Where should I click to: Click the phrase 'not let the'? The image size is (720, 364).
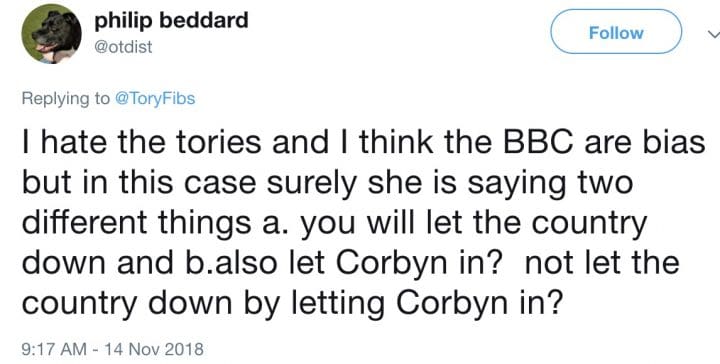point(602,262)
